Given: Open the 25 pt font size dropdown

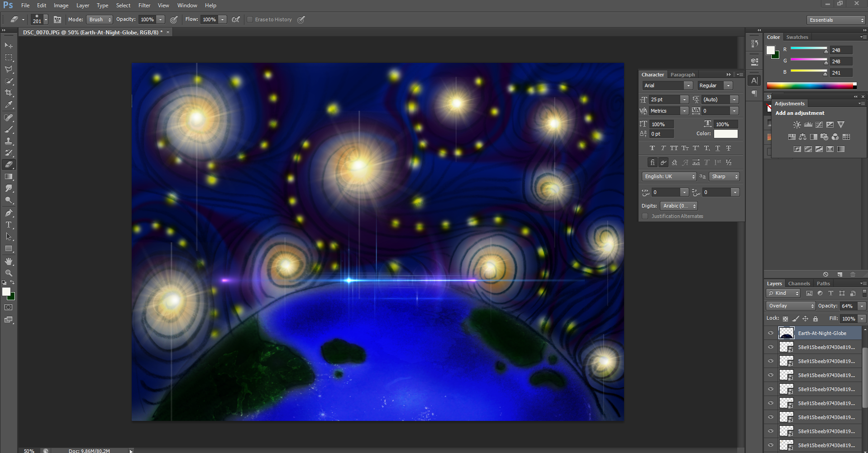Looking at the screenshot, I should pyautogui.click(x=684, y=99).
